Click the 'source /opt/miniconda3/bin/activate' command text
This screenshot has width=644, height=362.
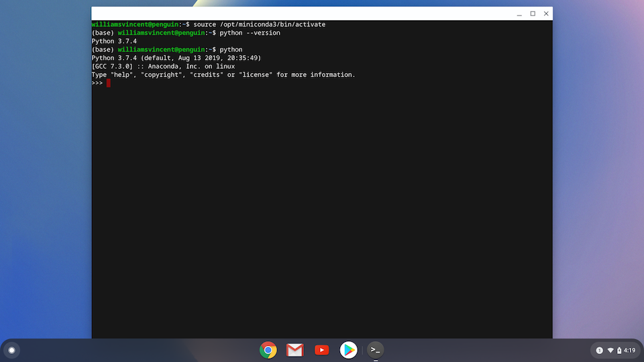[259, 25]
